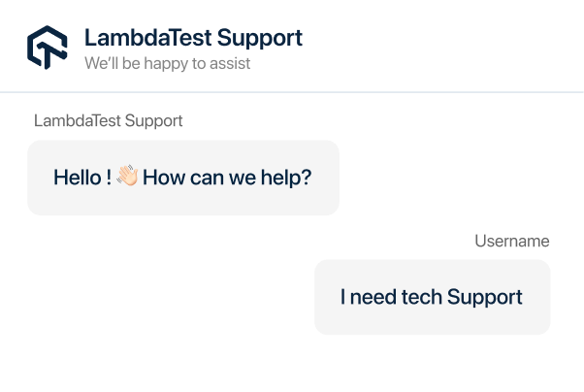
Task: Select the "I need tech Support" bubble
Action: point(432,297)
